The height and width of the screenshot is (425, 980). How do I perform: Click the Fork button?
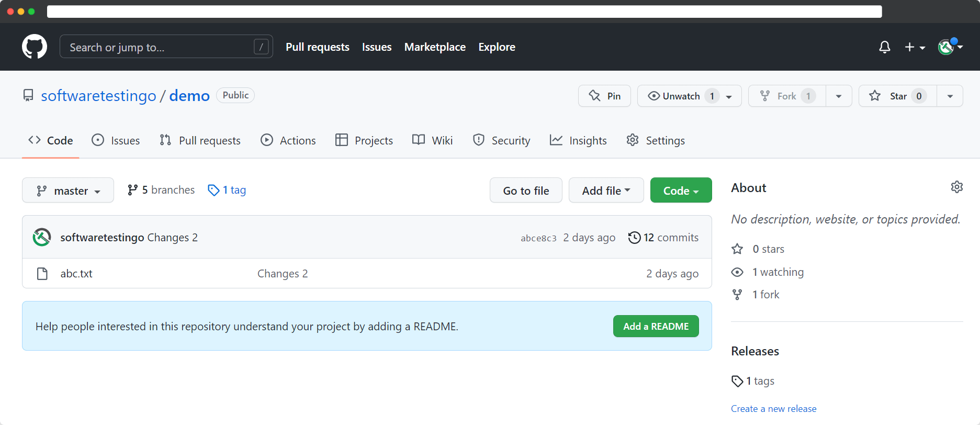(x=787, y=96)
